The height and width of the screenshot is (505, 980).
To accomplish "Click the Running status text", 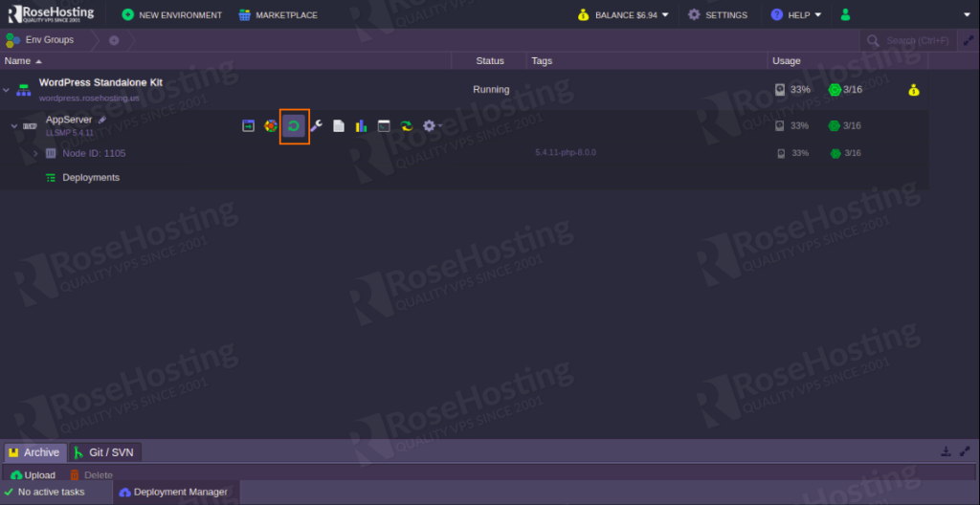I will point(491,90).
